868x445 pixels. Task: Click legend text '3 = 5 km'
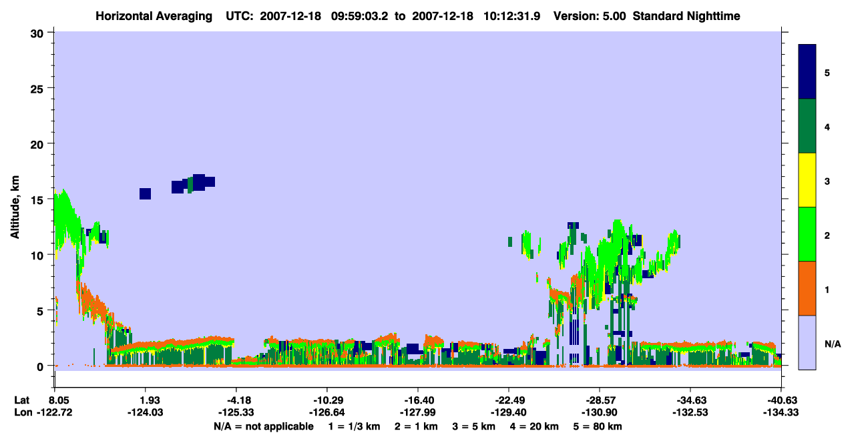474,426
